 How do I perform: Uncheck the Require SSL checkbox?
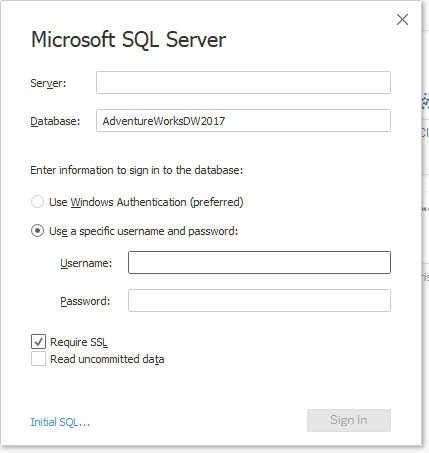tap(38, 342)
